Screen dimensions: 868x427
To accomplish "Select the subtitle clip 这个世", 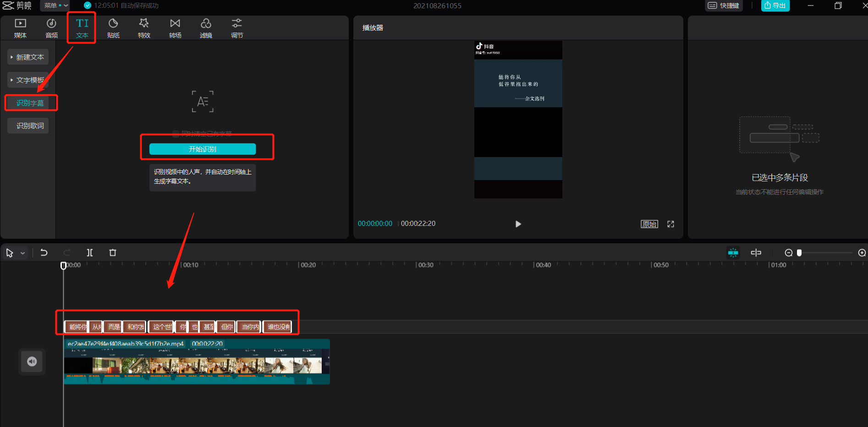I will click(161, 327).
